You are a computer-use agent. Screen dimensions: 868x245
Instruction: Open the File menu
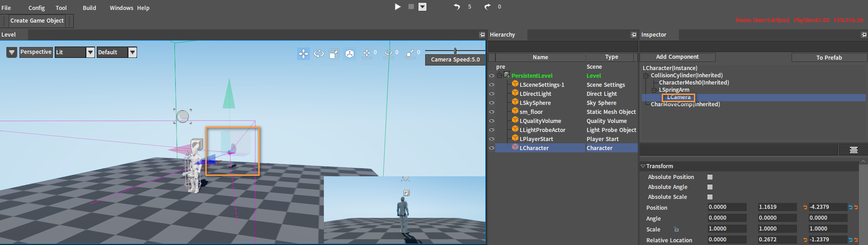pos(6,8)
